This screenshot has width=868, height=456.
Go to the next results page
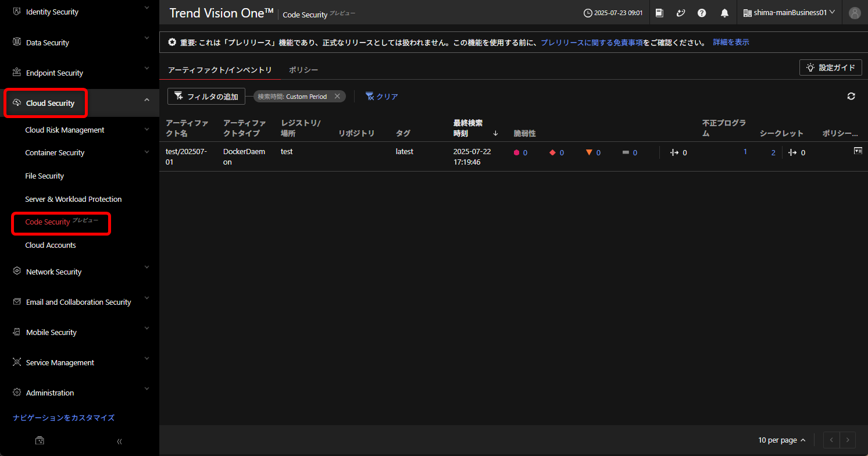point(848,440)
